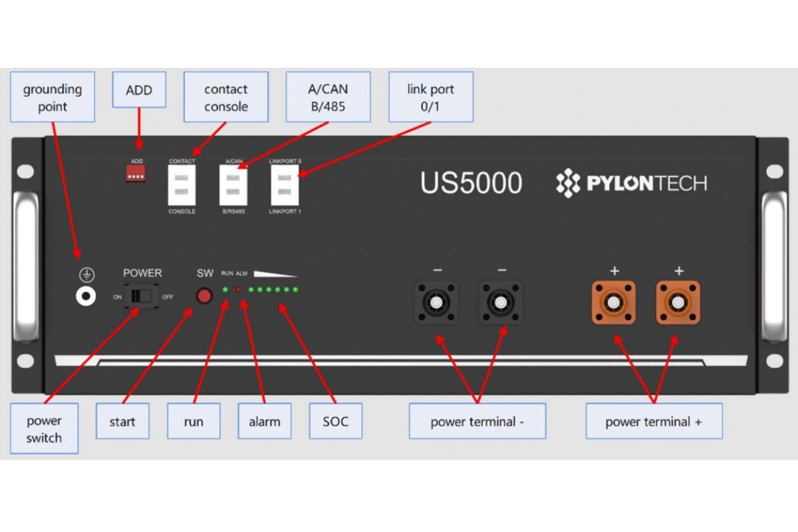Click the red ADD DIP switch
This screenshot has height=532, width=798.
point(136,174)
